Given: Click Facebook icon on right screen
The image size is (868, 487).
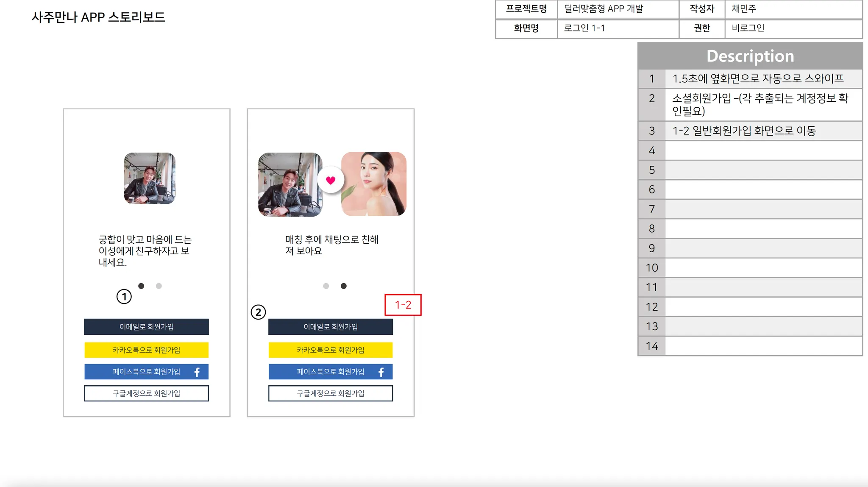Looking at the screenshot, I should 381,372.
